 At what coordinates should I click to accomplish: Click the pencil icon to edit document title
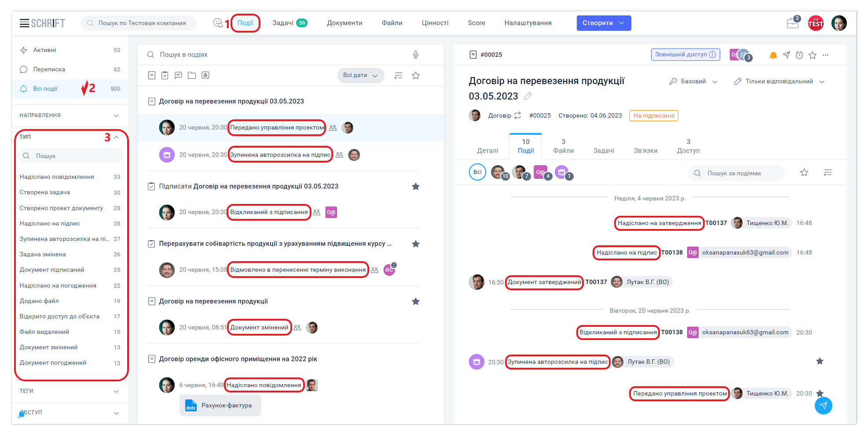pyautogui.click(x=528, y=96)
